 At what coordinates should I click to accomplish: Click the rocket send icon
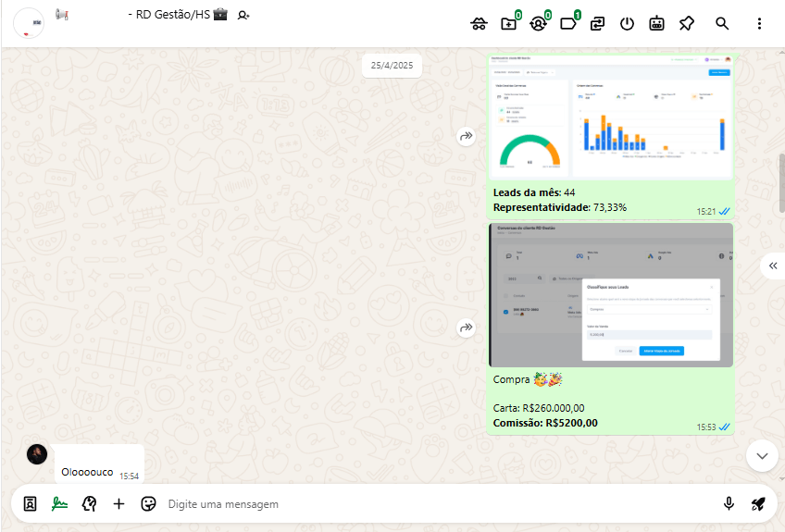click(x=758, y=504)
